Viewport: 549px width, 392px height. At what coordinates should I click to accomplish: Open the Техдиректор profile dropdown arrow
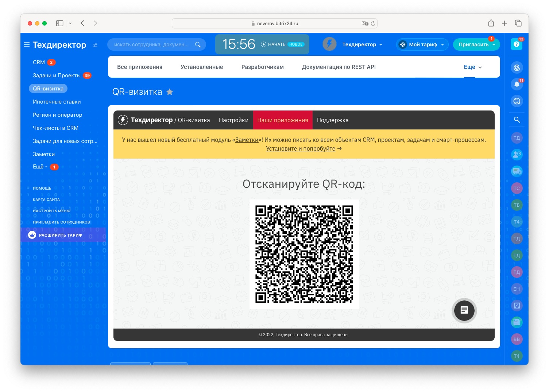381,45
